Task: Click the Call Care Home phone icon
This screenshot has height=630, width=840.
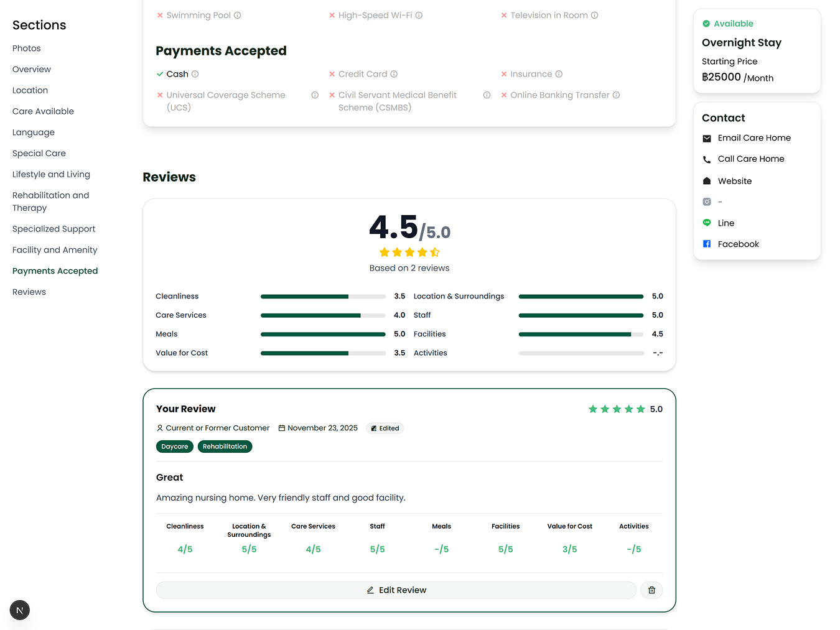Action: coord(707,160)
